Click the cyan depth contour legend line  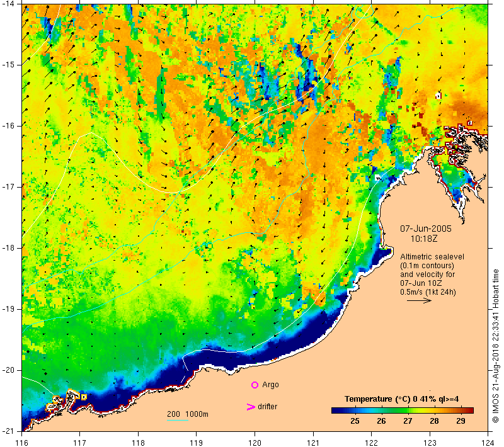click(178, 420)
